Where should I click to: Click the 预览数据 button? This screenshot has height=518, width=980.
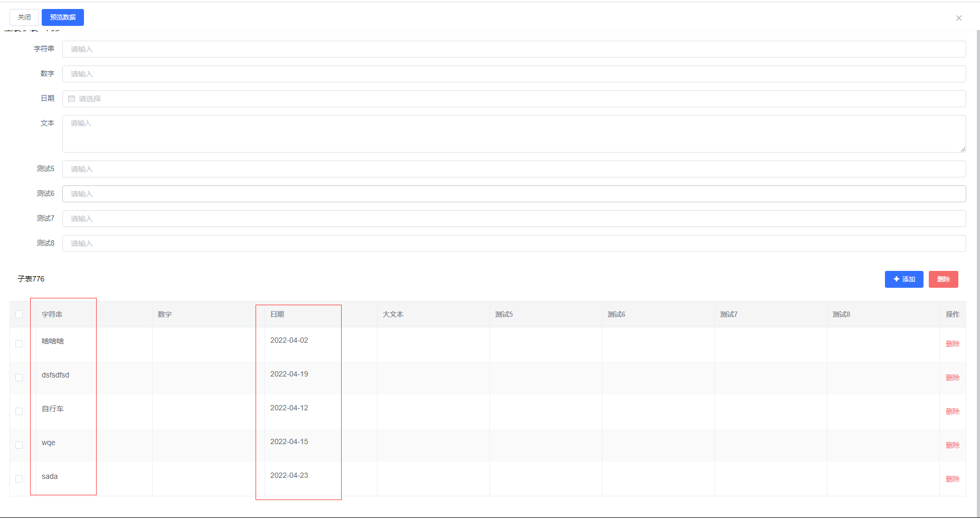(x=63, y=17)
